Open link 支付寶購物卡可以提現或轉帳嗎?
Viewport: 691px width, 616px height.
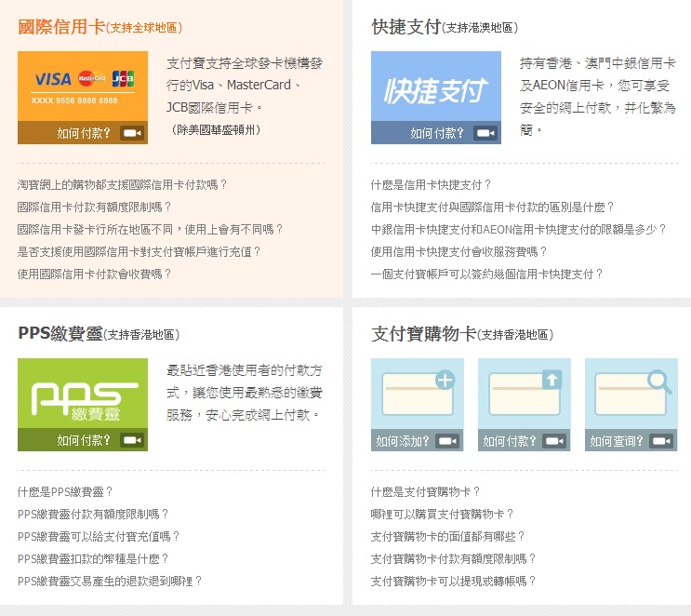pos(454,581)
